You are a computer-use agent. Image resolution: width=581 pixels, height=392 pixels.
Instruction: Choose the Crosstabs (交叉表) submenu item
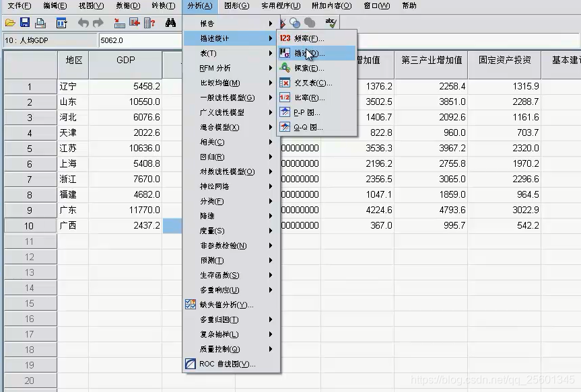click(317, 83)
